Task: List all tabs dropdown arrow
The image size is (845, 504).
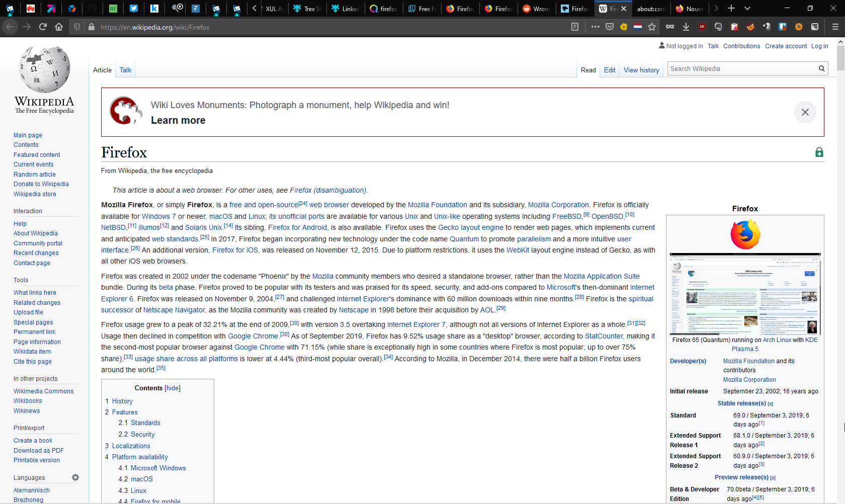Action: 747,8
